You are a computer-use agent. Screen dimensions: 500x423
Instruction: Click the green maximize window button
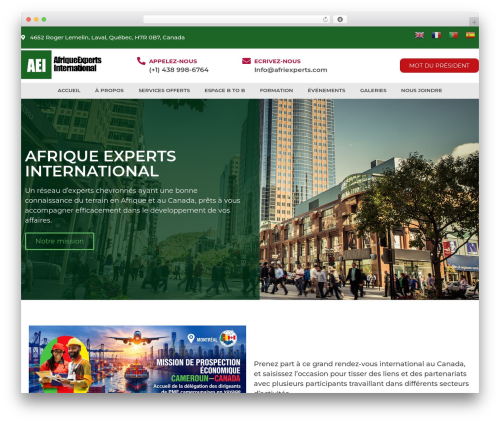coord(44,20)
